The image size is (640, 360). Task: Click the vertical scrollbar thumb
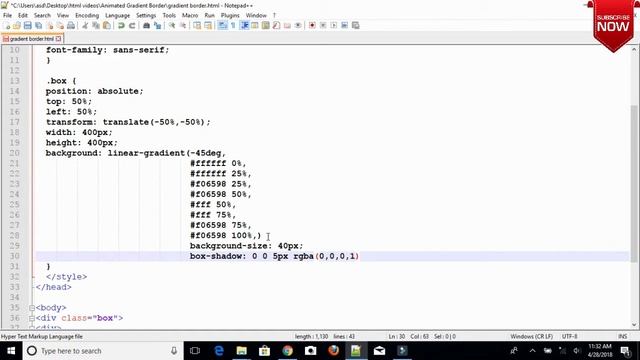click(x=634, y=184)
